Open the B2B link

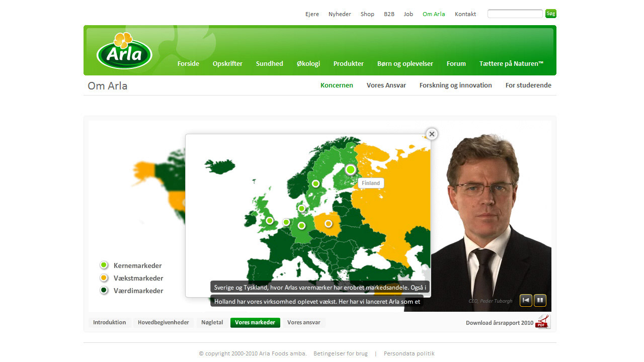tap(389, 14)
